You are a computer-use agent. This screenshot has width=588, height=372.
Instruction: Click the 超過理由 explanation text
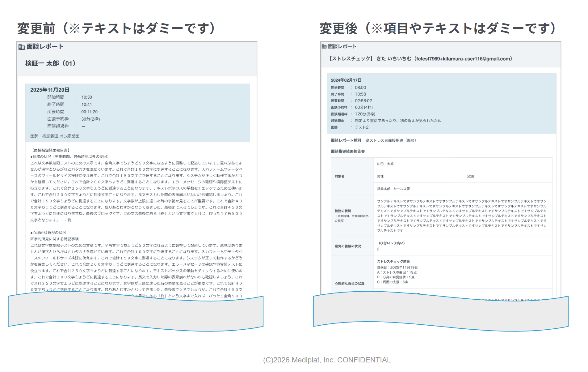[x=398, y=121]
